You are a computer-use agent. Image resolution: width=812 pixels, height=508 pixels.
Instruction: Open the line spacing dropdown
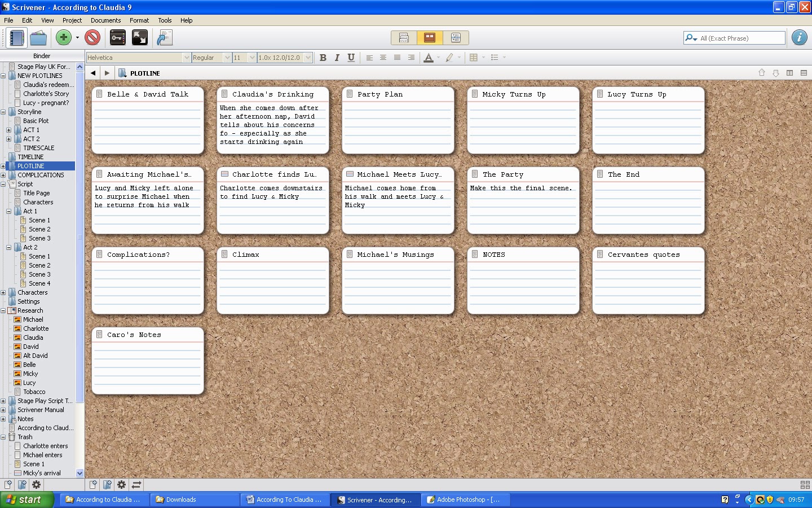285,58
